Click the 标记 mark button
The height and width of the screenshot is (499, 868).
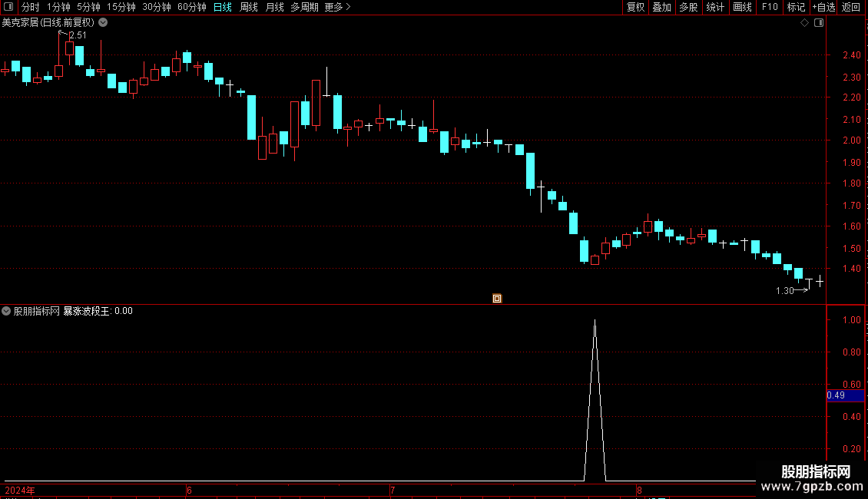click(x=796, y=7)
